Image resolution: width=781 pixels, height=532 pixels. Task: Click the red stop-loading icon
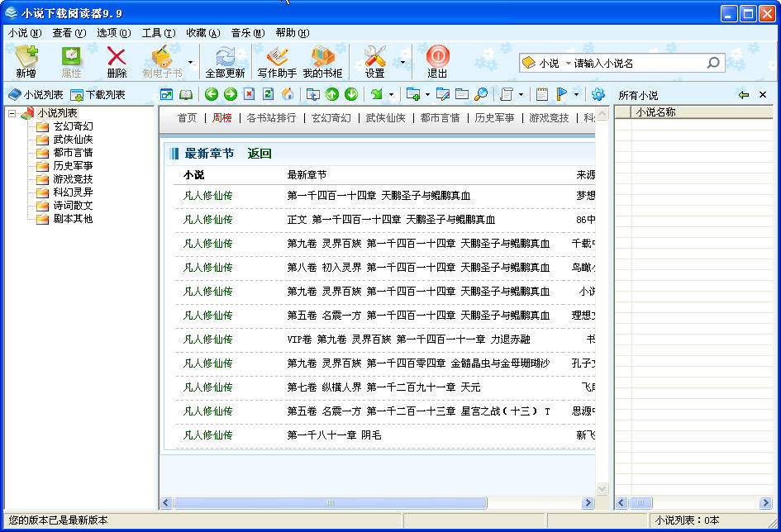pos(250,94)
